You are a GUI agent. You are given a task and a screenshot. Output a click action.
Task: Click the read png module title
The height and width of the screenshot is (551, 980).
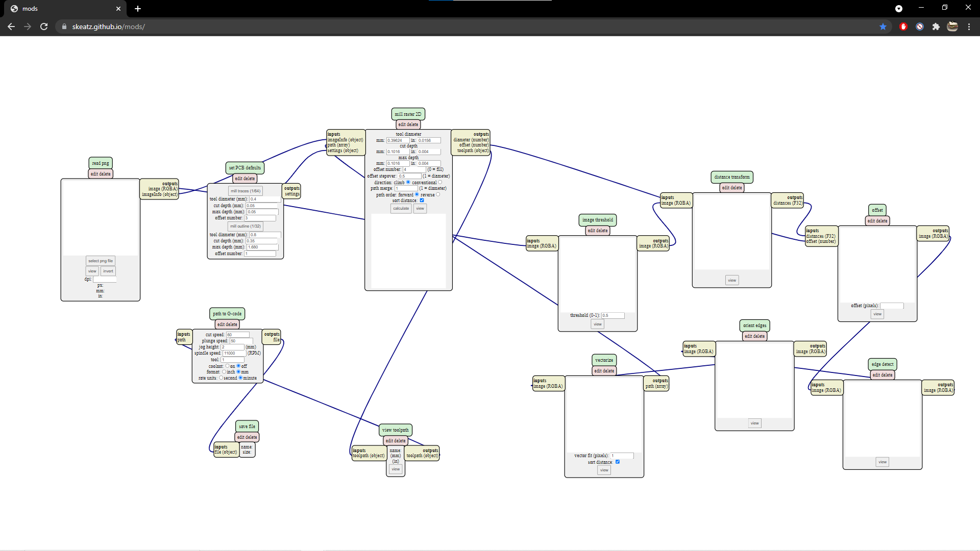pos(101,163)
